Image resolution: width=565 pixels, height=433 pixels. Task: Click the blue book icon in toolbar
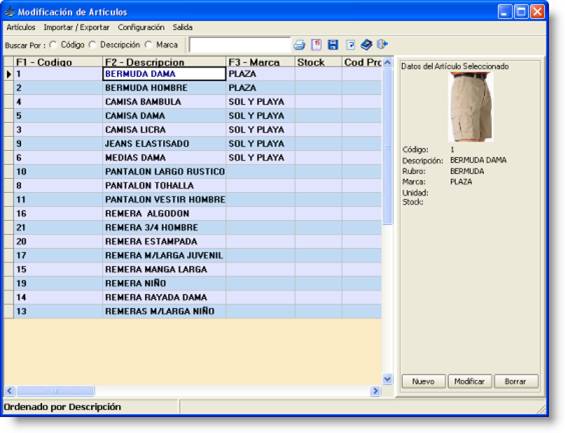coord(366,45)
